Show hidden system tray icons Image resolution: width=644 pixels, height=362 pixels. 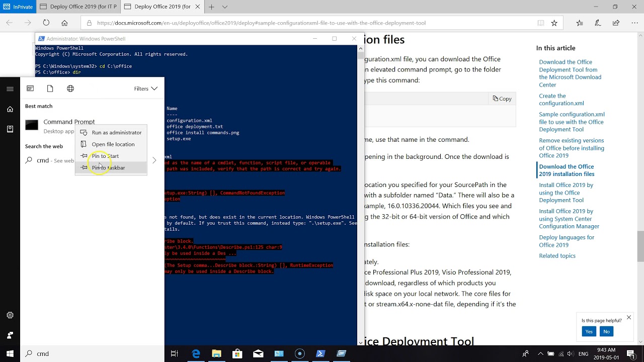[x=541, y=353]
